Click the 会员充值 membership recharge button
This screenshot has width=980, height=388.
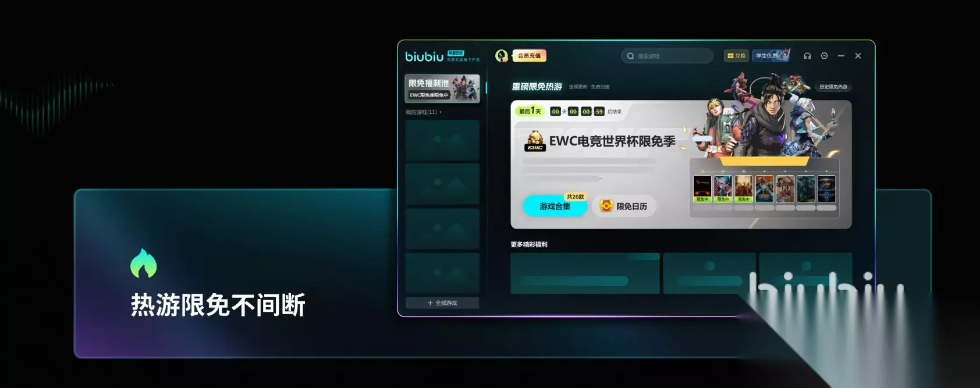click(529, 56)
